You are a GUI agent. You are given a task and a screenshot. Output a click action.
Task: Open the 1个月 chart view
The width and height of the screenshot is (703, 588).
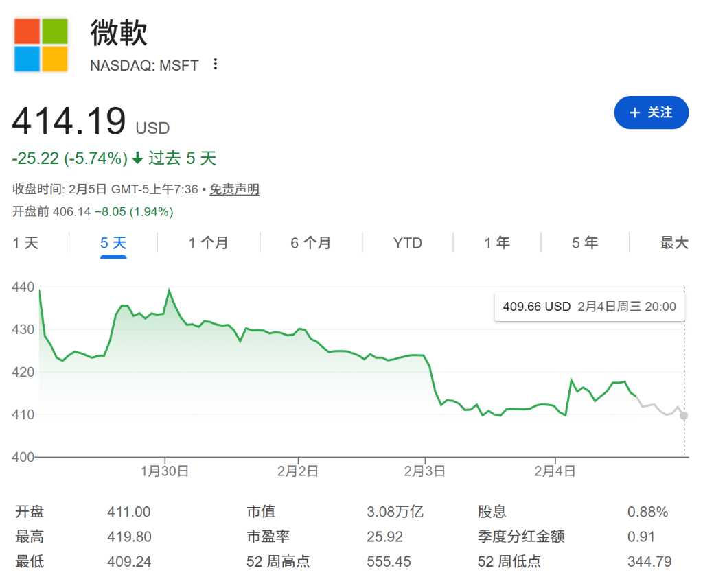[208, 242]
